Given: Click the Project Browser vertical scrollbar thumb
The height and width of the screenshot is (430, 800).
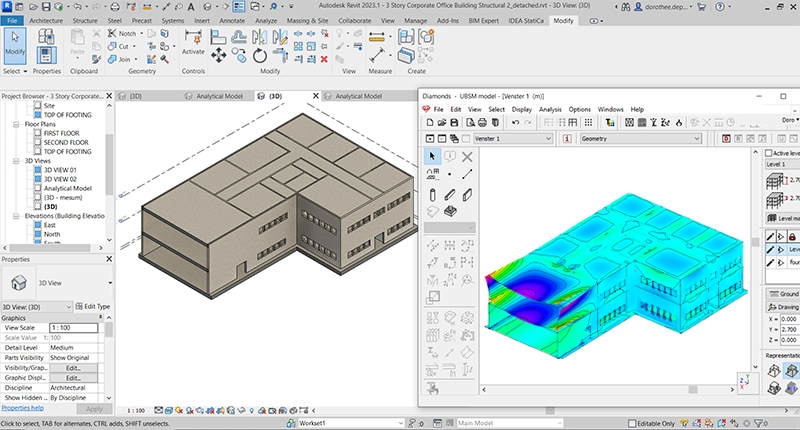Looking at the screenshot, I should pos(109,164).
